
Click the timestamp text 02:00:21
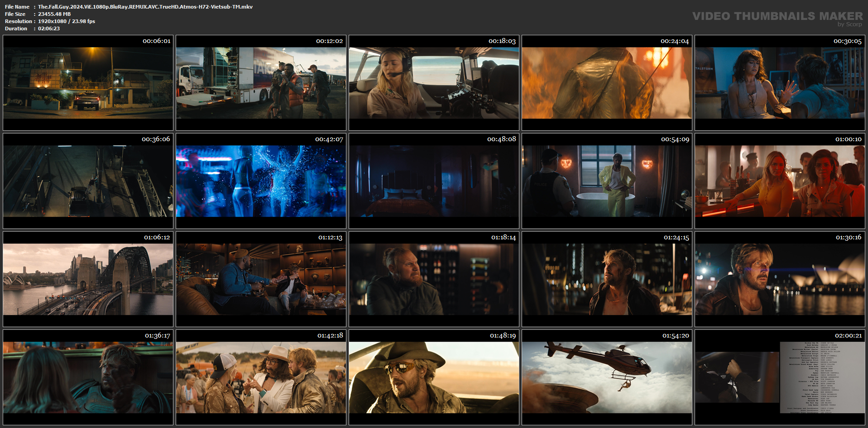(849, 336)
